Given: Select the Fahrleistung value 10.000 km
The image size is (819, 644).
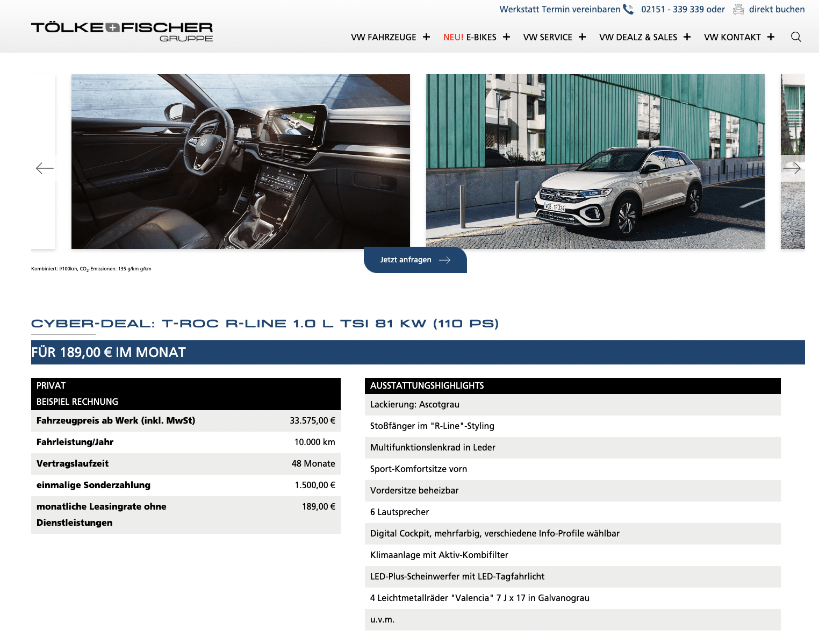Looking at the screenshot, I should point(314,442).
